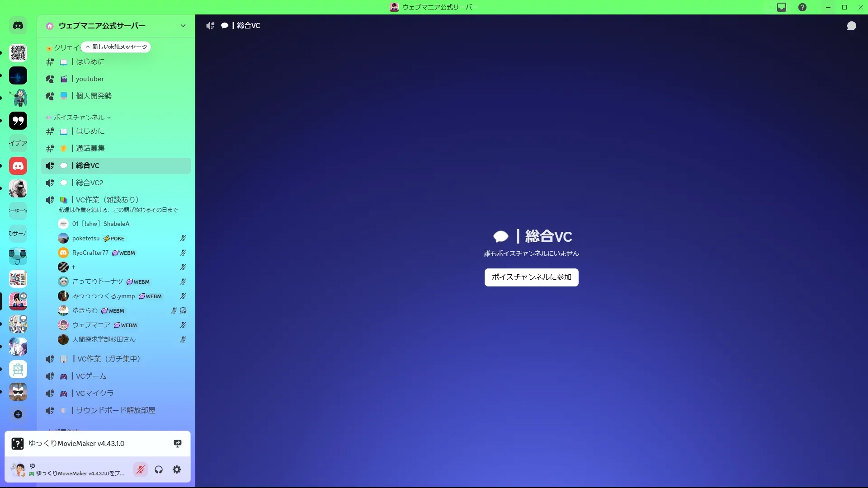This screenshot has height=488, width=868.
Task: Click screen share icon beside ゆっくりMovieMaker
Action: point(178,444)
